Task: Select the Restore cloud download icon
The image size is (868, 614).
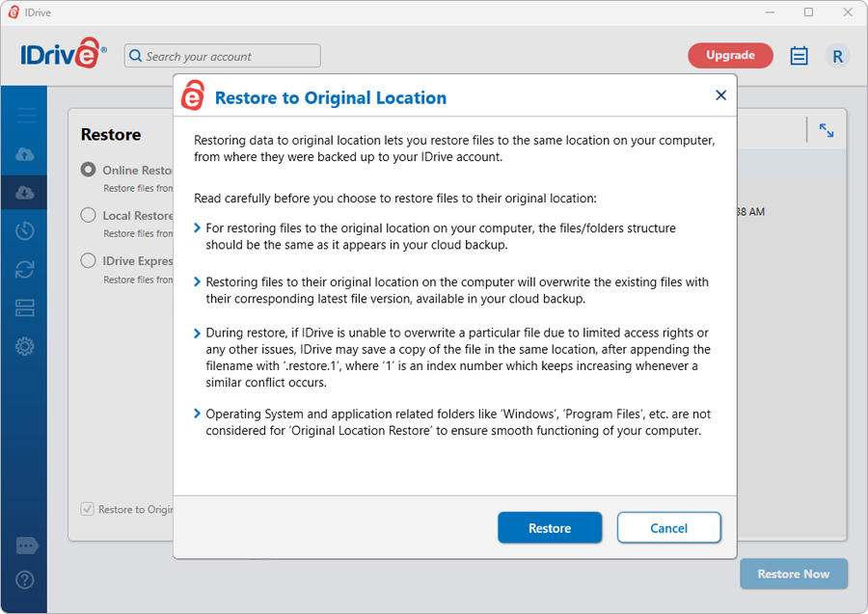Action: click(x=26, y=192)
